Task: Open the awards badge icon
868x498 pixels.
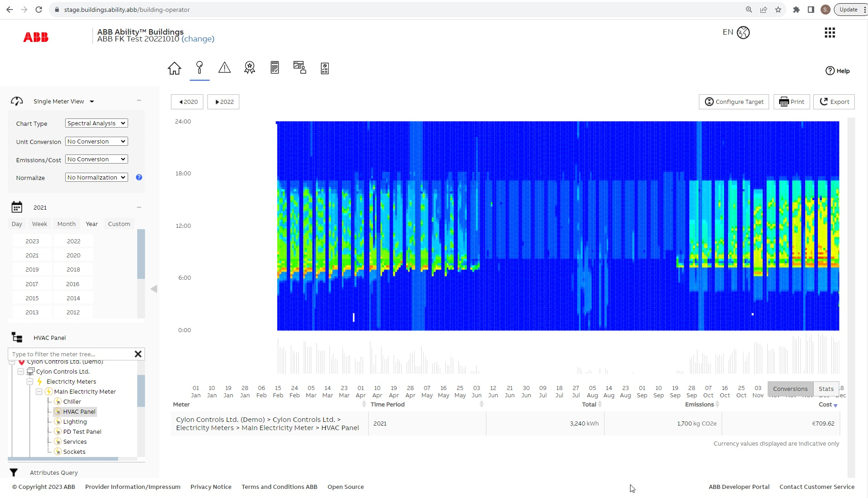Action: 249,68
